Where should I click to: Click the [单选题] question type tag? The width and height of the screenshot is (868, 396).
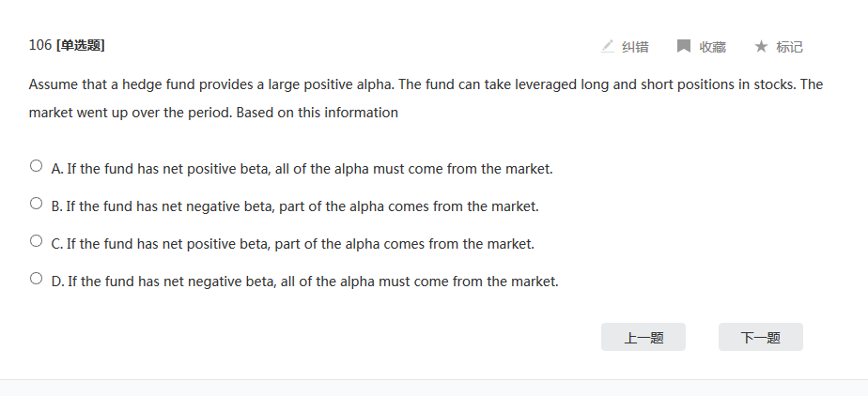(80, 45)
